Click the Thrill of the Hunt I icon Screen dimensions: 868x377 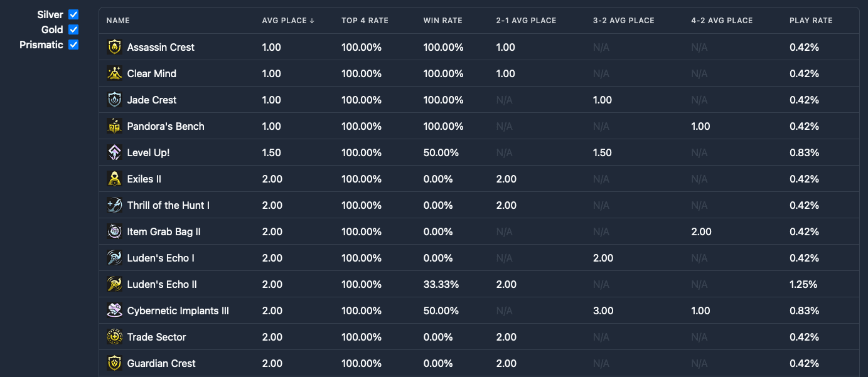114,205
